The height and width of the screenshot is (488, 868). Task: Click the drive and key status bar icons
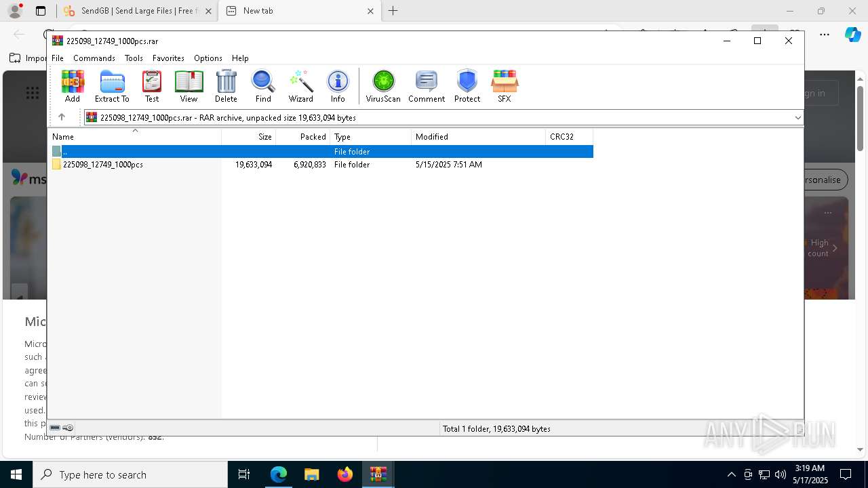coord(62,428)
